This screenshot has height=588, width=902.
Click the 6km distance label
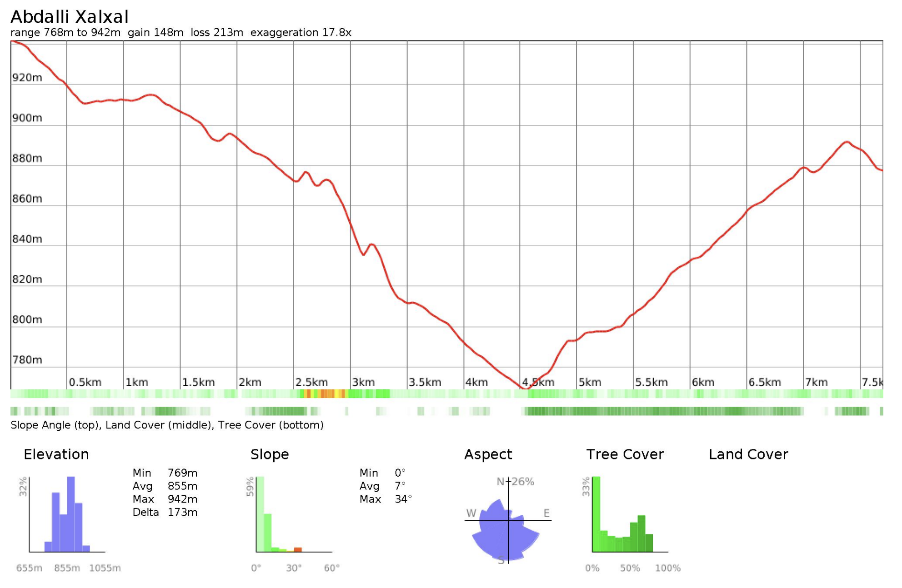704,383
